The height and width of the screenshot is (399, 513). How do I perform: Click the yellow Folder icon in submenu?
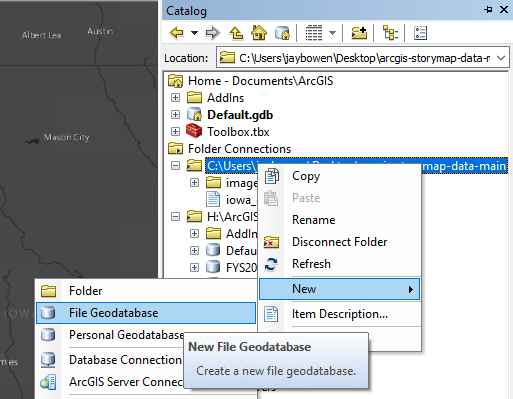point(49,291)
